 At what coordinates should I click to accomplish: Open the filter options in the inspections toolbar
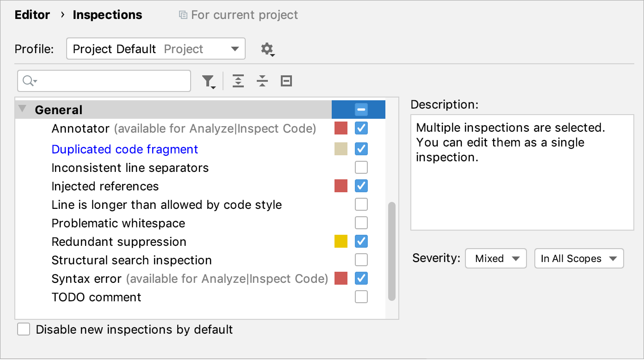[x=208, y=80]
